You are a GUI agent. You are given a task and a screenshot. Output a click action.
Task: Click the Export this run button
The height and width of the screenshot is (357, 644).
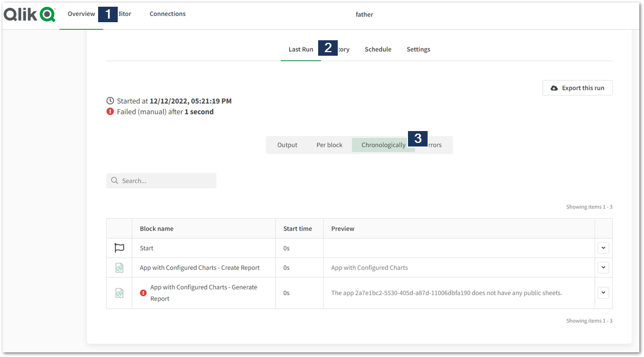(x=577, y=88)
